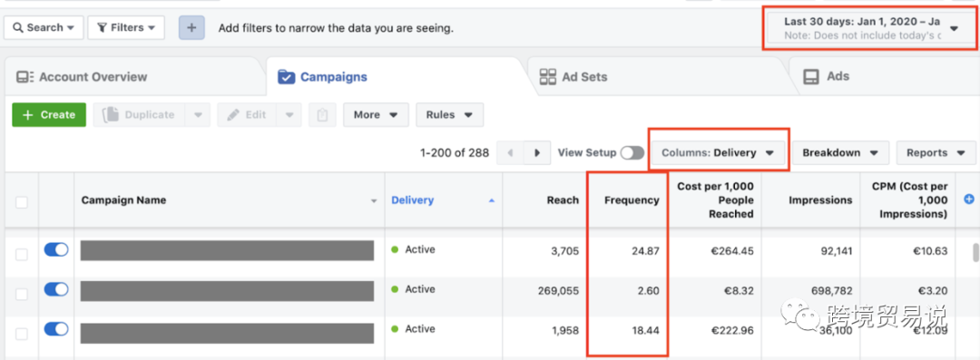Viewport: 980px width, 360px height.
Task: Open the Ads tab
Action: click(x=827, y=76)
